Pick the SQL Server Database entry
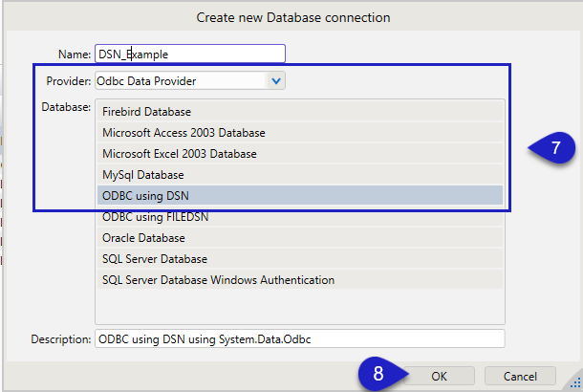The width and height of the screenshot is (583, 392). pos(299,258)
